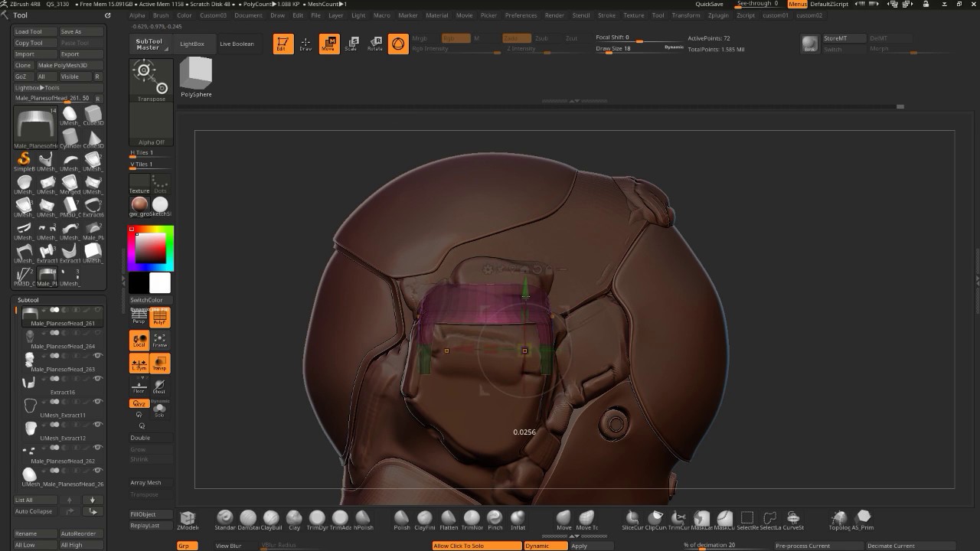The height and width of the screenshot is (551, 980).
Task: Open the Preferences menu
Action: pos(521,15)
